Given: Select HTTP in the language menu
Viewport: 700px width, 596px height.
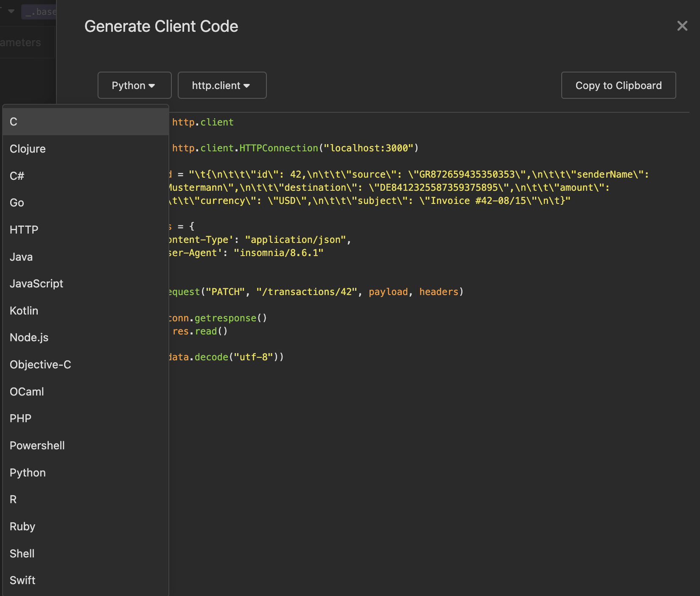Looking at the screenshot, I should [86, 230].
